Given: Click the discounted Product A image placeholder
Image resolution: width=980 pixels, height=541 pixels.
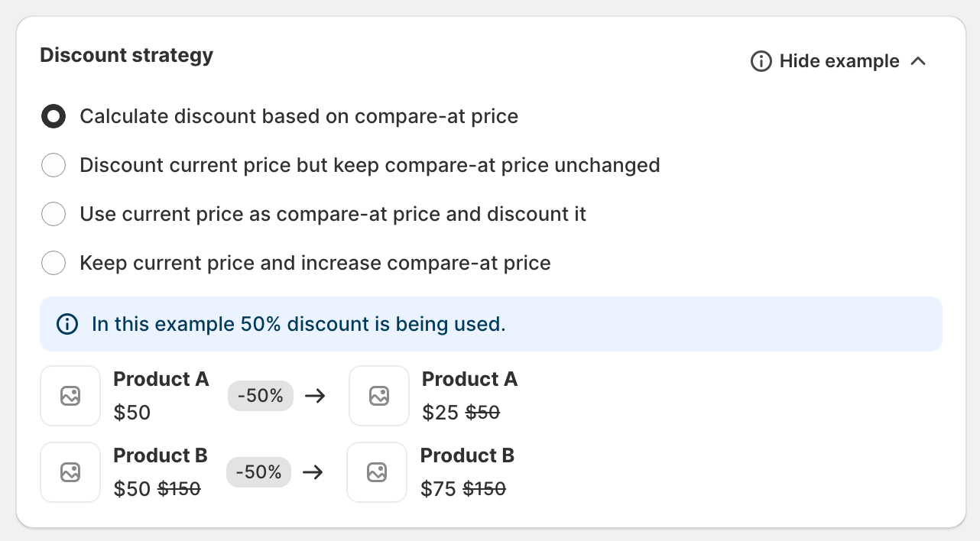Looking at the screenshot, I should point(379,396).
